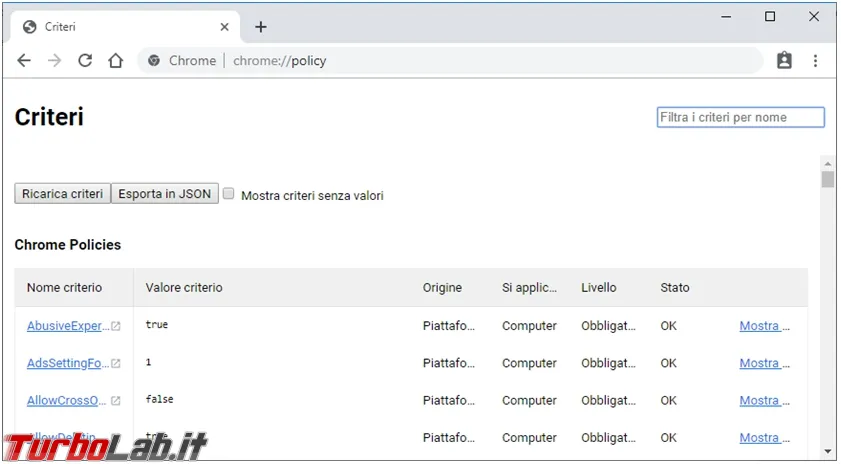841x464 pixels.
Task: Click the Chrome site info icon
Action: point(154,61)
